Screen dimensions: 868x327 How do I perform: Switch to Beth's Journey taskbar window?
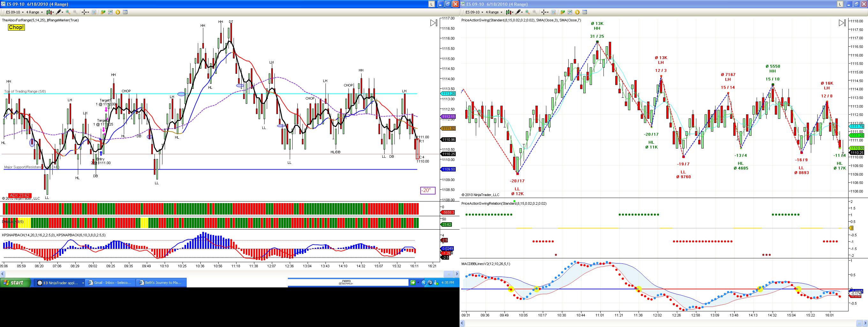pos(161,283)
